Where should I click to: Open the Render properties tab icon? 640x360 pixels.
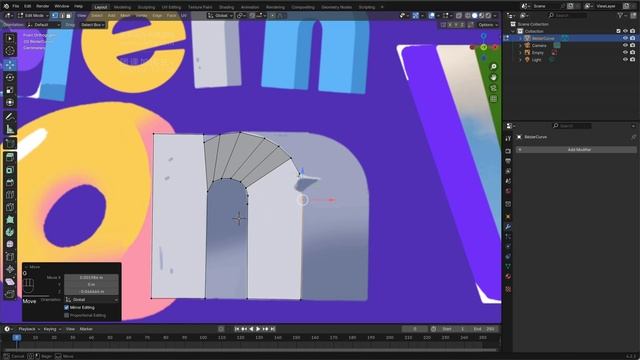pyautogui.click(x=508, y=151)
